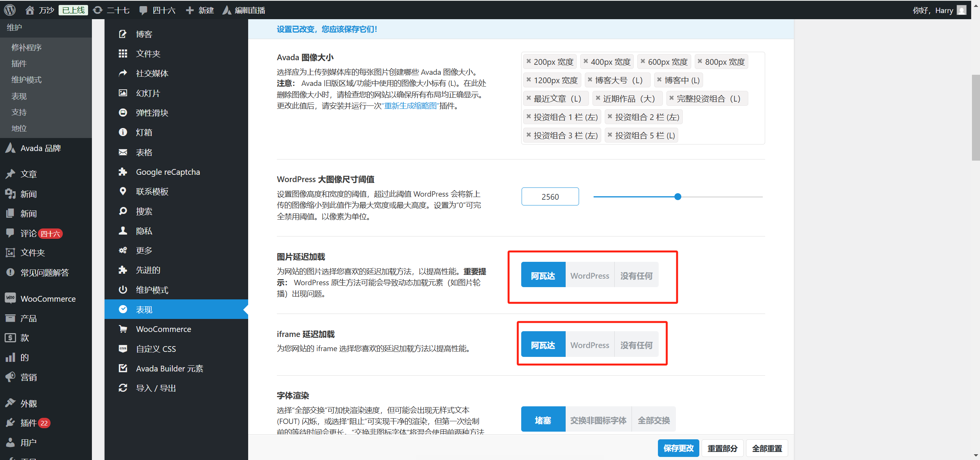Viewport: 980px width, 460px height.
Task: Click the 导入 / 导出 refresh arrows icon
Action: point(123,388)
